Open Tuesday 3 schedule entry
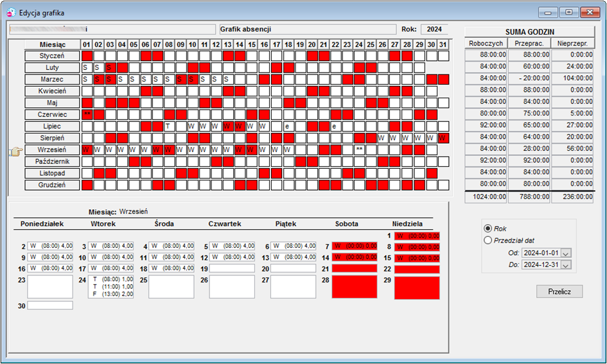This screenshot has height=364, width=607. 110,246
